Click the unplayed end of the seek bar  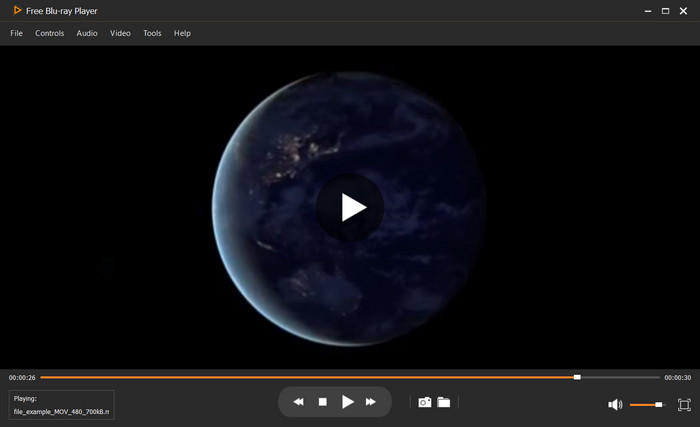click(x=620, y=377)
